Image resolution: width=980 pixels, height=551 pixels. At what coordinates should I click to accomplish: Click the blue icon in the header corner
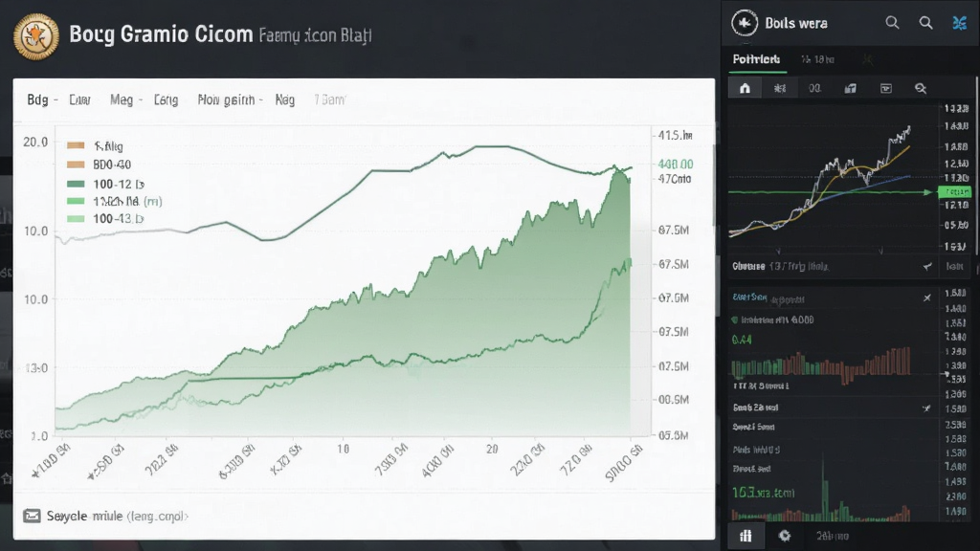tap(959, 23)
